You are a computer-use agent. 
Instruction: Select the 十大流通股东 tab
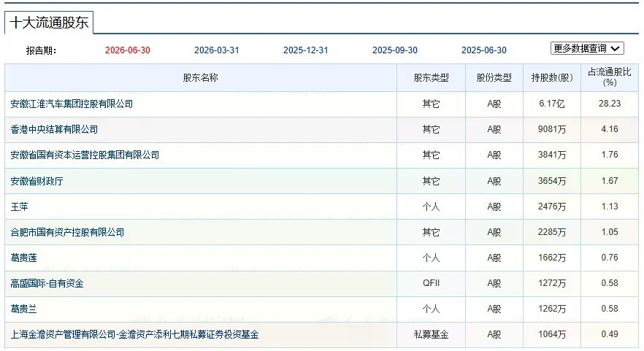tap(49, 23)
